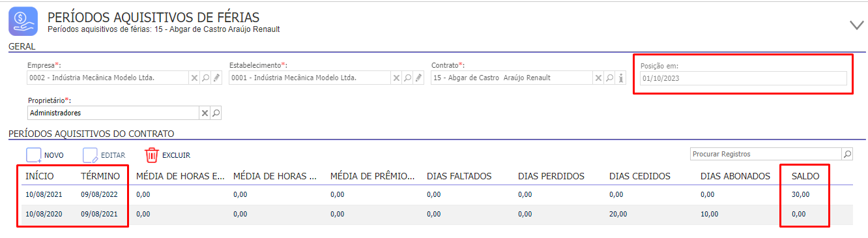Select the row starting 10/08/2021
The image size is (868, 238).
pyautogui.click(x=437, y=194)
